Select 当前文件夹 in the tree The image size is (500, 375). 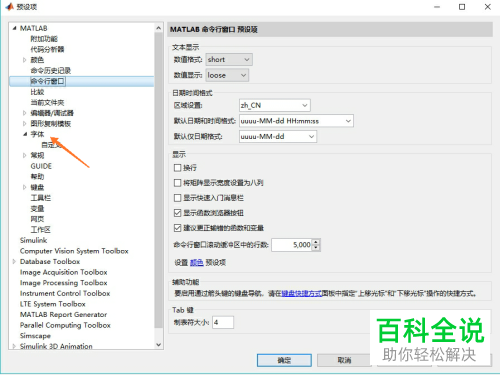pos(47,103)
